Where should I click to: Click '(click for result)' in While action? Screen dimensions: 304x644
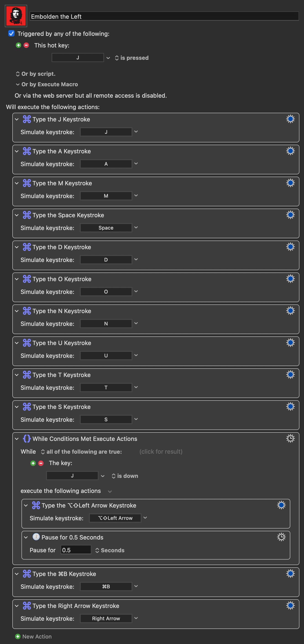(161, 451)
